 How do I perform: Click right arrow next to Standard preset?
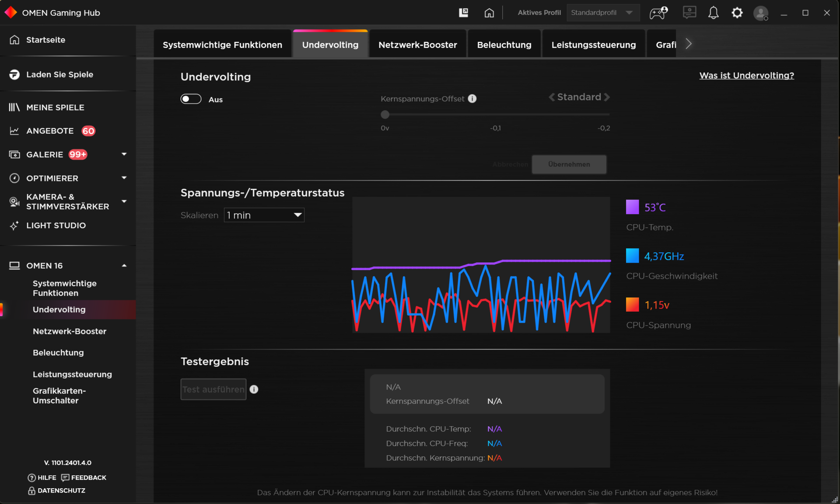607,97
